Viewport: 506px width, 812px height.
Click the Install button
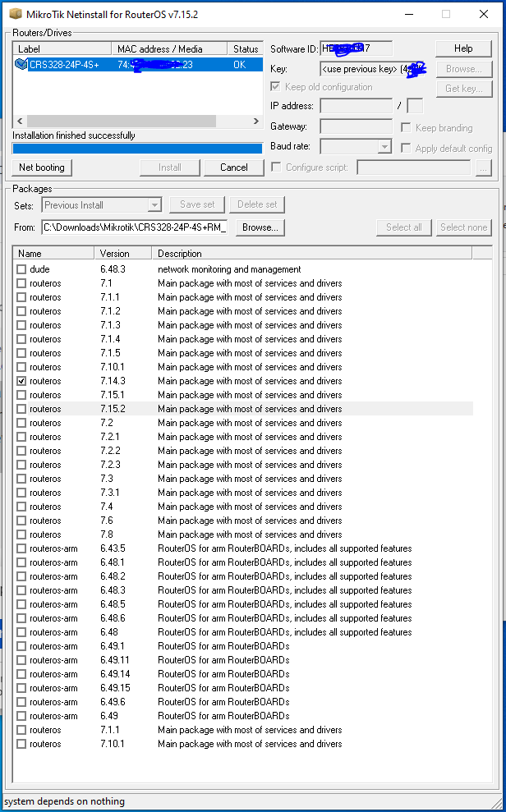click(x=170, y=167)
